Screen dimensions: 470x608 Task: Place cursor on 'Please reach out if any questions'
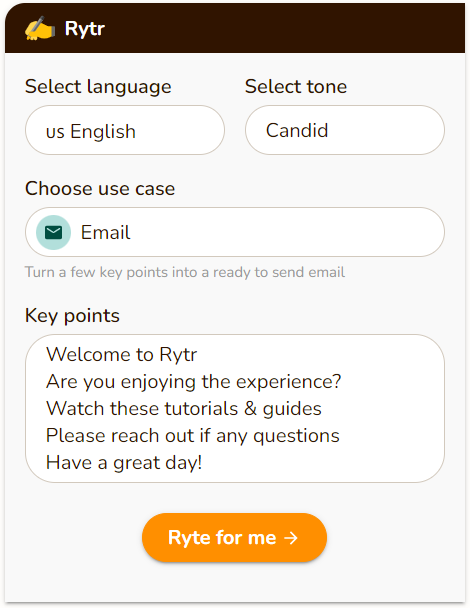193,435
